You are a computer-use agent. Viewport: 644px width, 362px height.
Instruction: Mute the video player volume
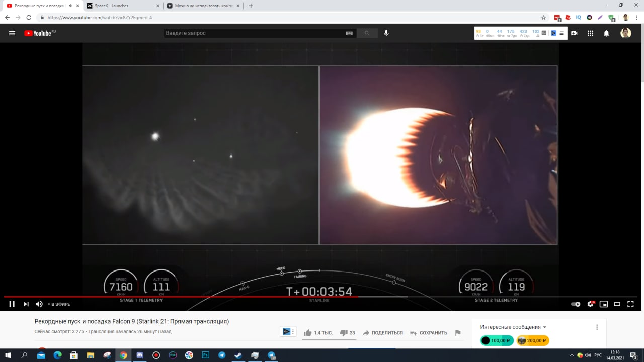[x=39, y=304]
